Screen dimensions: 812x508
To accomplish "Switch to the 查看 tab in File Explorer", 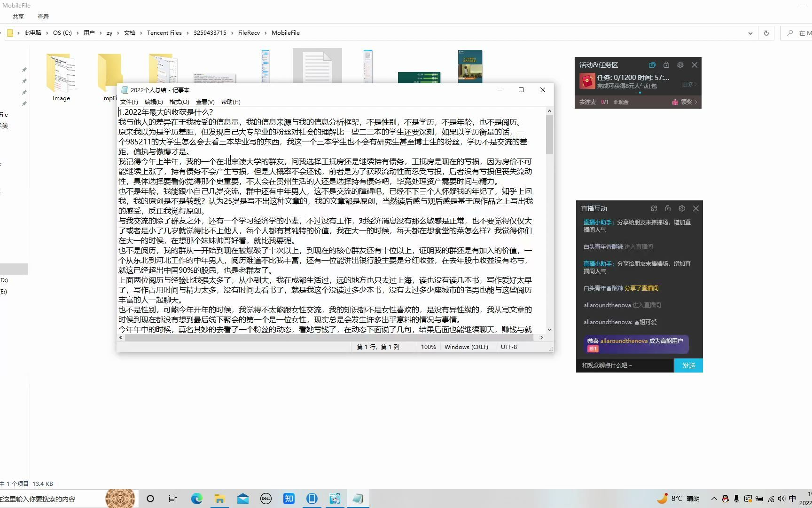I will pos(43,16).
